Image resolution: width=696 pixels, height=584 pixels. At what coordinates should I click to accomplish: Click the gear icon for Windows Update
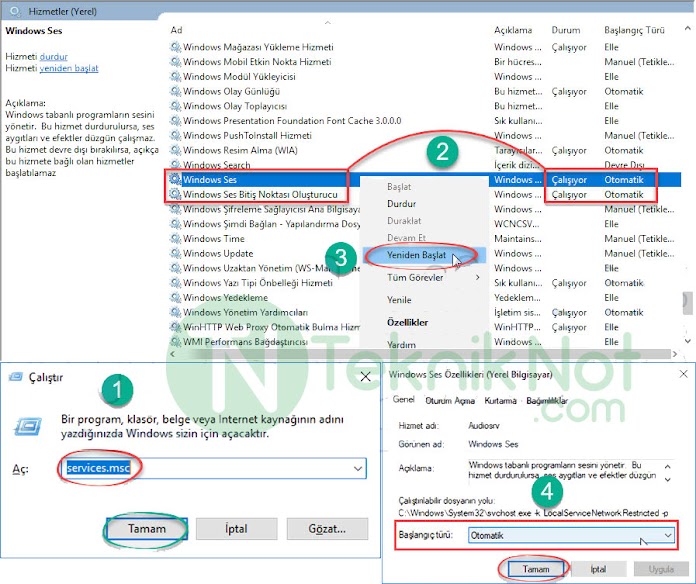(x=176, y=253)
